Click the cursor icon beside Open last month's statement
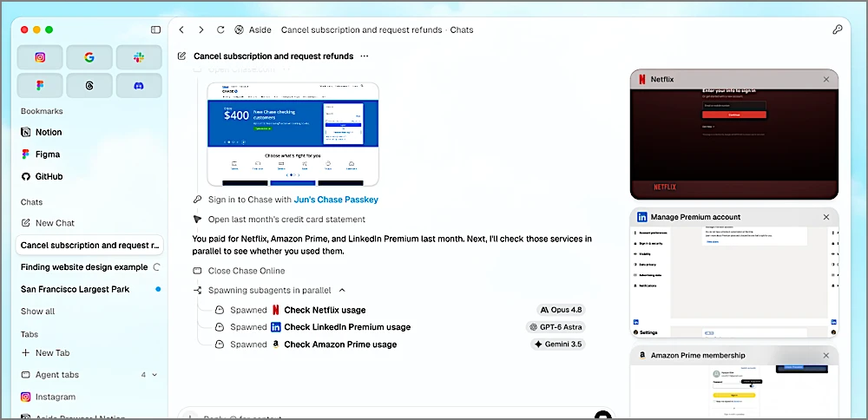868x420 pixels. [197, 220]
